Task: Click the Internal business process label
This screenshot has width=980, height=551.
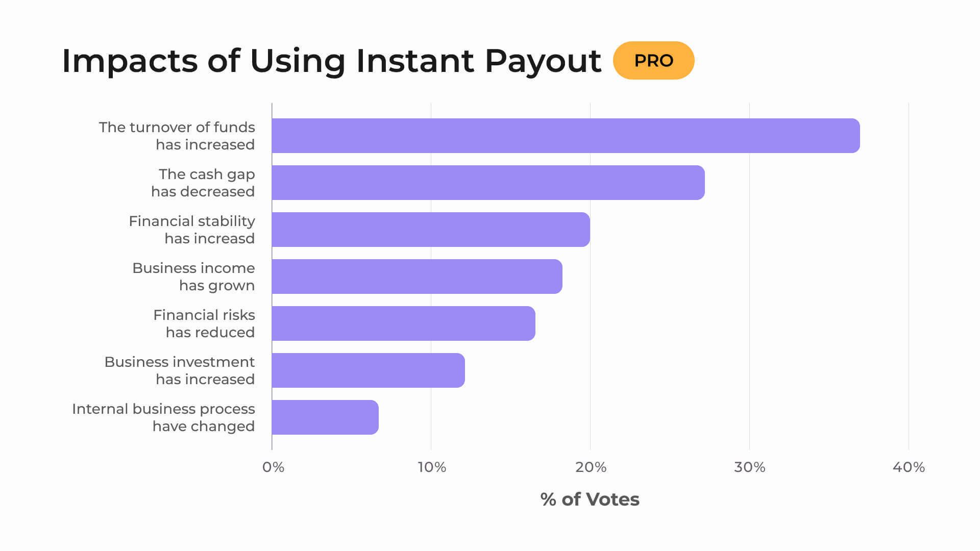Action: click(163, 417)
